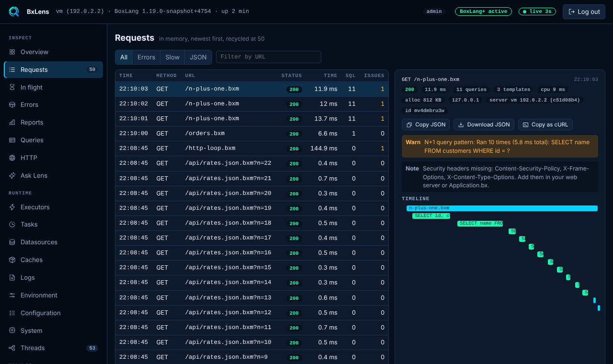
Task: Open the /n-plus-one.bxm request at 22:10:02
Action: point(252,104)
